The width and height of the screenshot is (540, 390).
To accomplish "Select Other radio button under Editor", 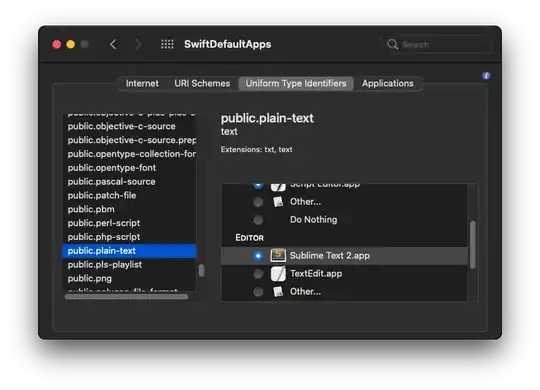I will 258,292.
